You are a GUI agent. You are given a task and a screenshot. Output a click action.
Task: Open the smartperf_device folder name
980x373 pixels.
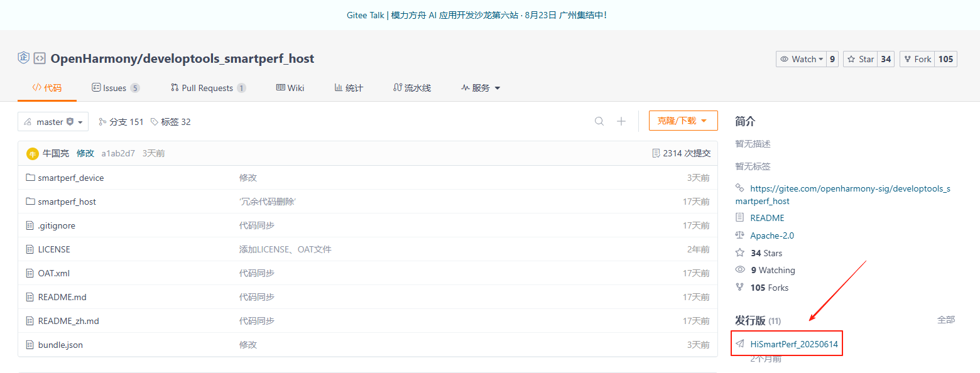71,178
